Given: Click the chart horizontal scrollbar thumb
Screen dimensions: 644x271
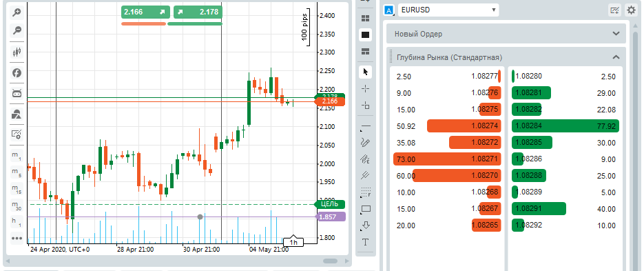Looking at the screenshot, I should pos(330,261).
